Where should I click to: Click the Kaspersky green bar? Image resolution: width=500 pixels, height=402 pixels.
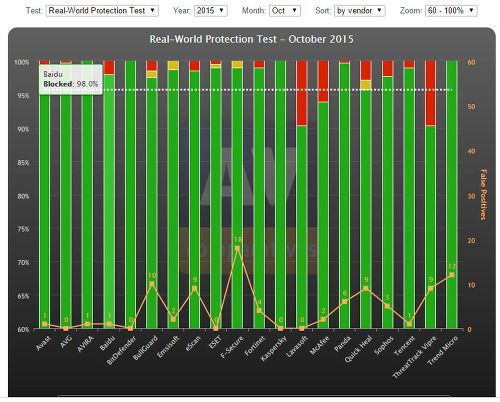tap(280, 195)
